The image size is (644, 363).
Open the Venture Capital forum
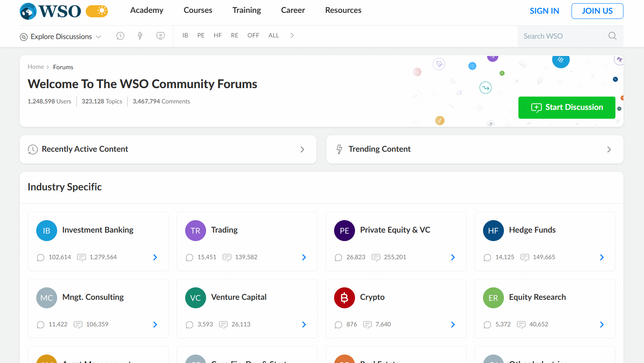(x=239, y=297)
